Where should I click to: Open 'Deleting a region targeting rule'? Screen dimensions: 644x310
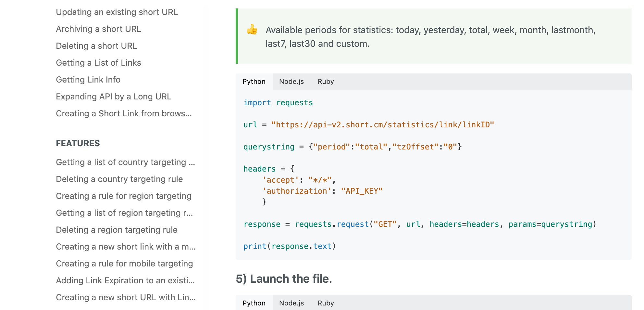pos(117,230)
